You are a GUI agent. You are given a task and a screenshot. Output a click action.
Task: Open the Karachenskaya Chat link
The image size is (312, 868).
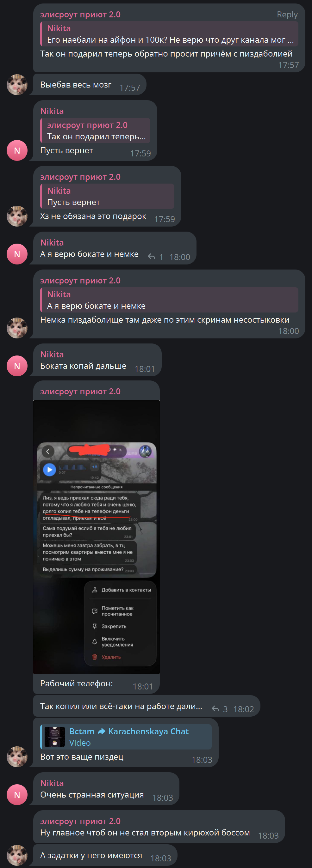(148, 731)
